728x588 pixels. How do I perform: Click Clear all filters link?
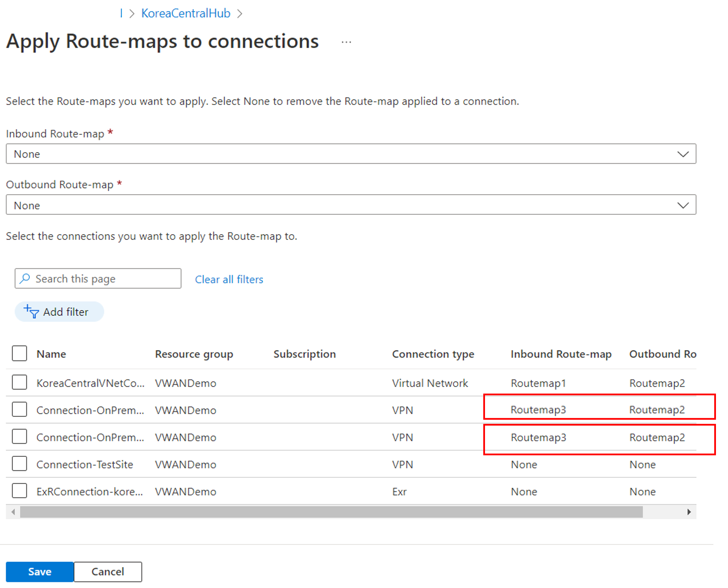229,279
